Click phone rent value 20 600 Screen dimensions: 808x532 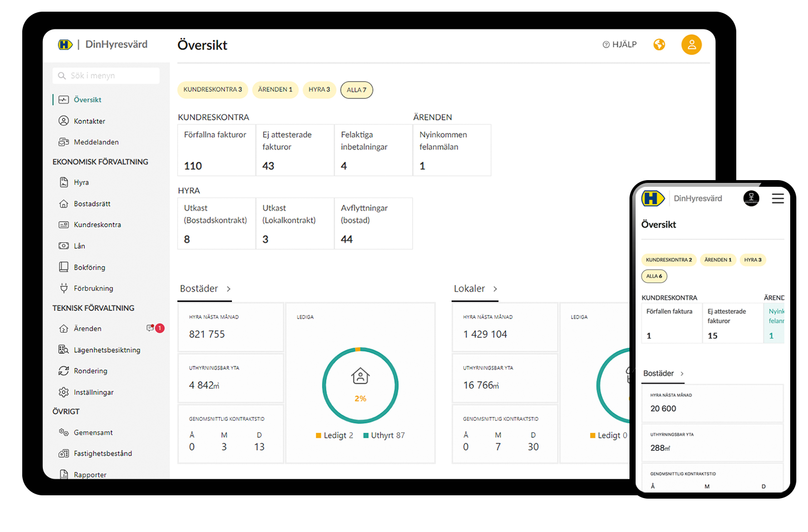[663, 409]
